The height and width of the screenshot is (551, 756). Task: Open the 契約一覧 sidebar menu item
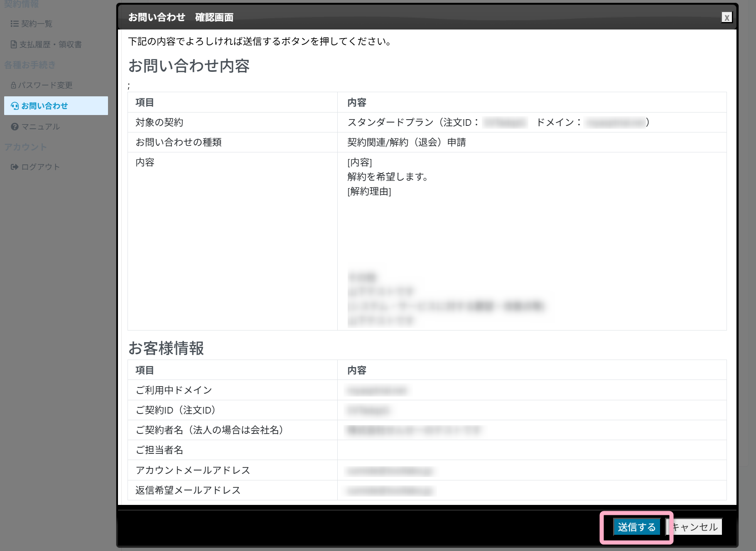click(x=37, y=24)
